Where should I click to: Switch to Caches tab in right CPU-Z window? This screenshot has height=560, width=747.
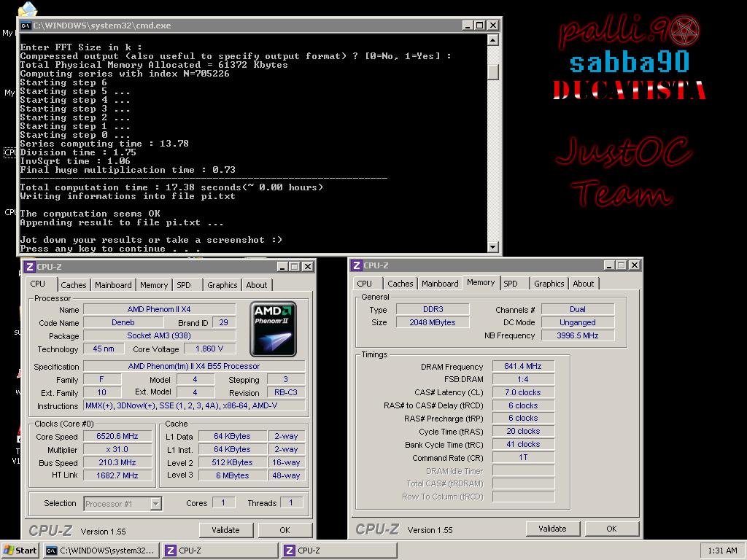(400, 284)
